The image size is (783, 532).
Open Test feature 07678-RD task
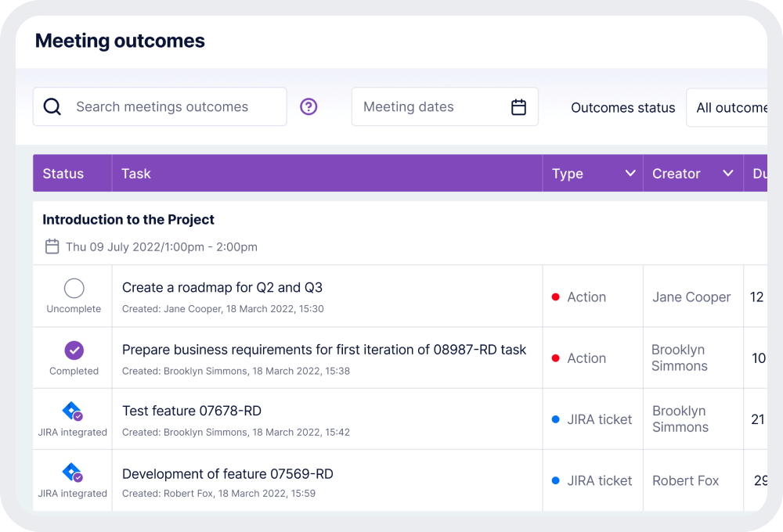(192, 411)
